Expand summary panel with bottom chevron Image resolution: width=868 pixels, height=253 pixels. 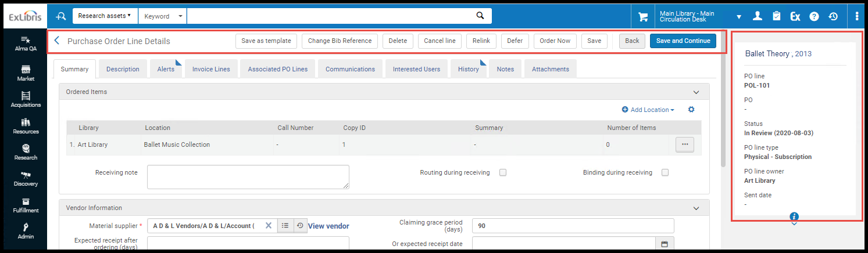coord(794,224)
